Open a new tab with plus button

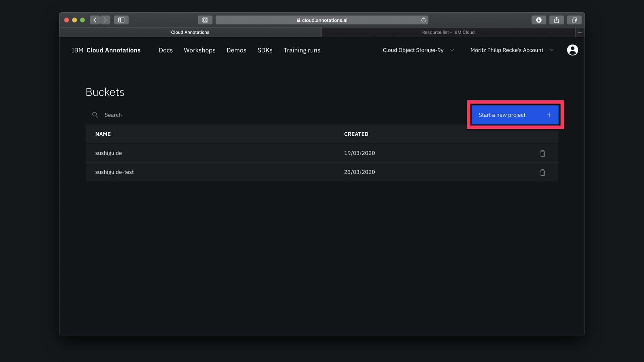coord(580,33)
